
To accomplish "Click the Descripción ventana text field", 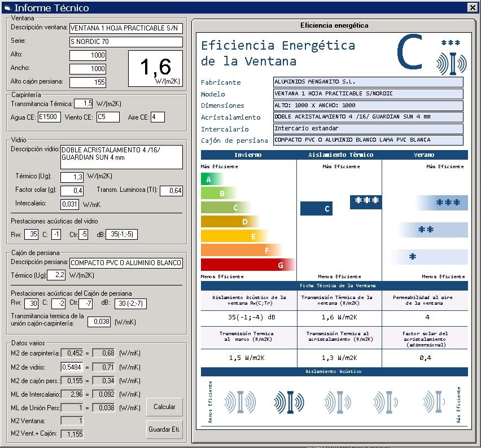I will pos(126,28).
